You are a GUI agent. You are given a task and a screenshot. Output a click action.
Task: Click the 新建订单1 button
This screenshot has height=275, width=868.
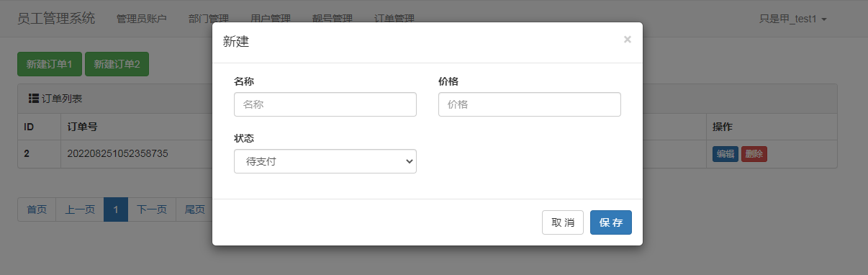50,64
